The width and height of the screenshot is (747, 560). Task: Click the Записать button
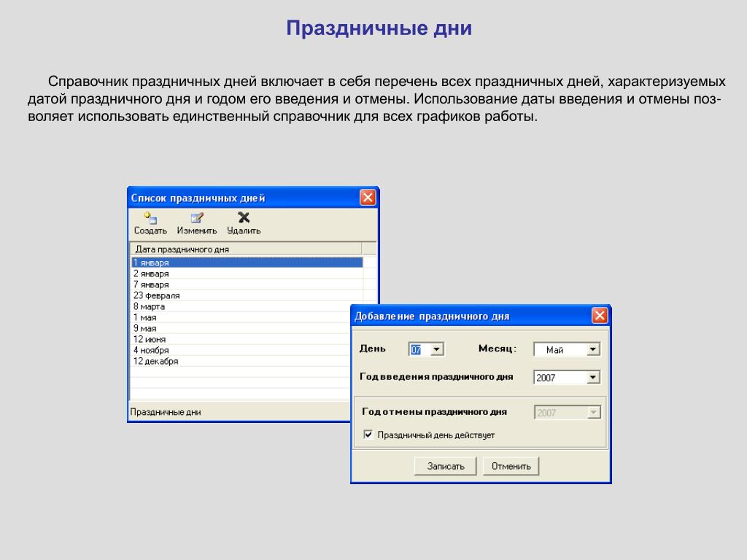point(446,466)
